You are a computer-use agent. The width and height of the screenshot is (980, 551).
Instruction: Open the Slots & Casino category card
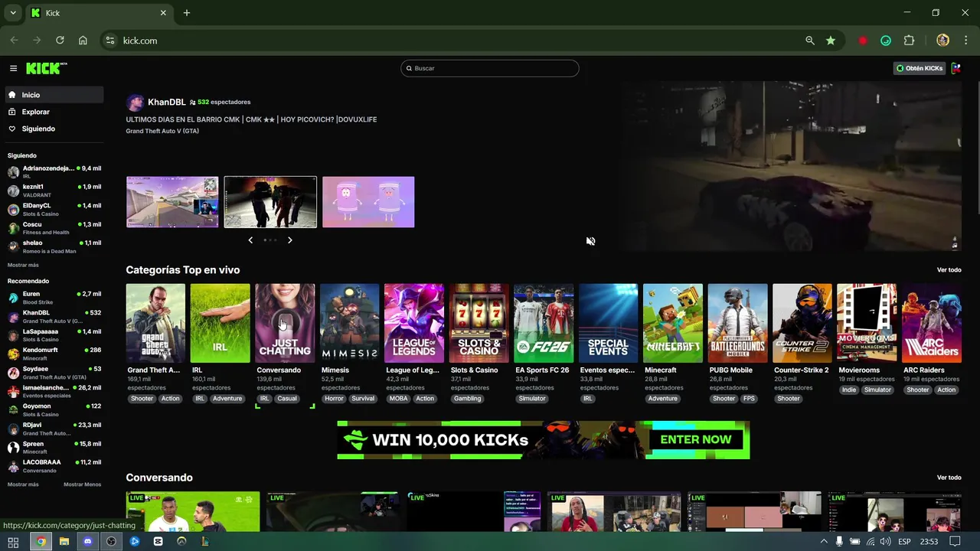coord(479,323)
